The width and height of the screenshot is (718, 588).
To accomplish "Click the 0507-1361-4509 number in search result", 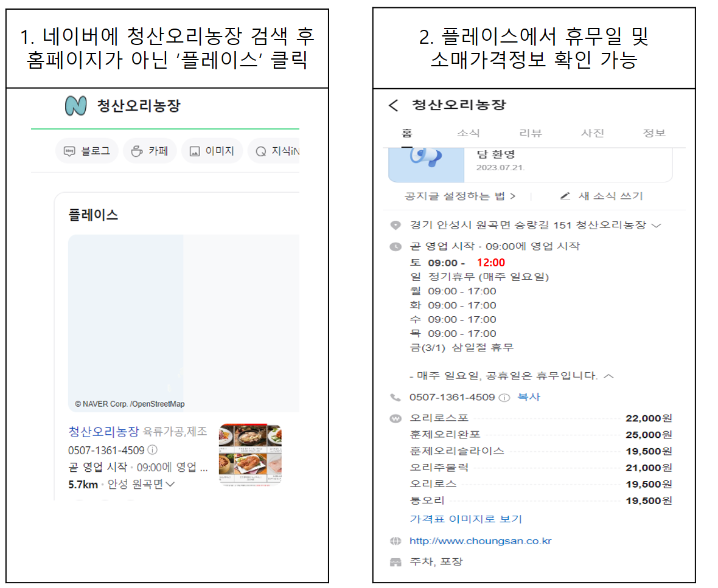I will click(106, 450).
